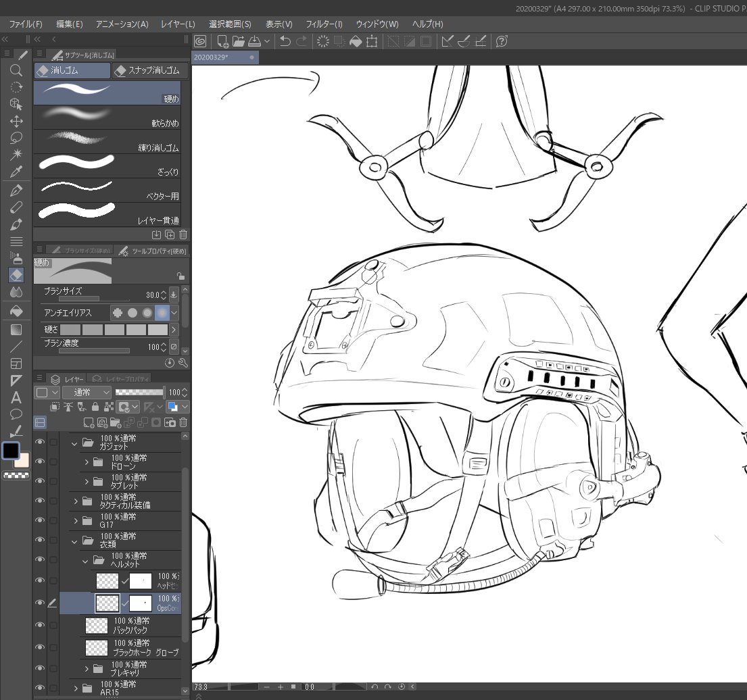Toggle clip to layer below icon
747x700 pixels.
[55, 407]
